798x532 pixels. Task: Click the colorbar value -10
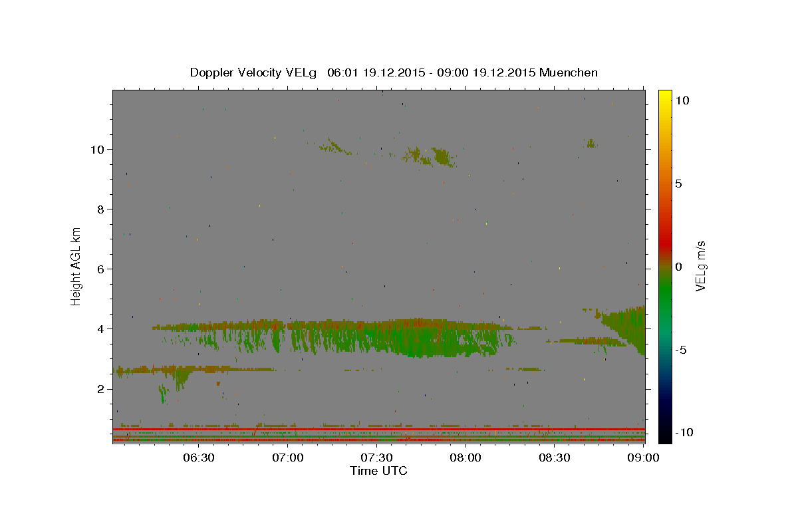pyautogui.click(x=685, y=433)
